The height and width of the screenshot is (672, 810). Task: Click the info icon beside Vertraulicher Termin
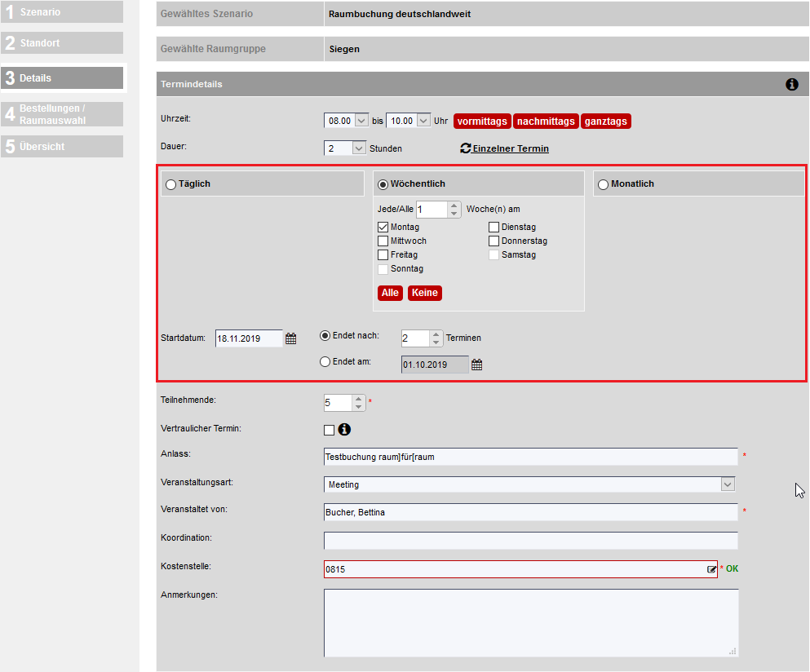(344, 429)
